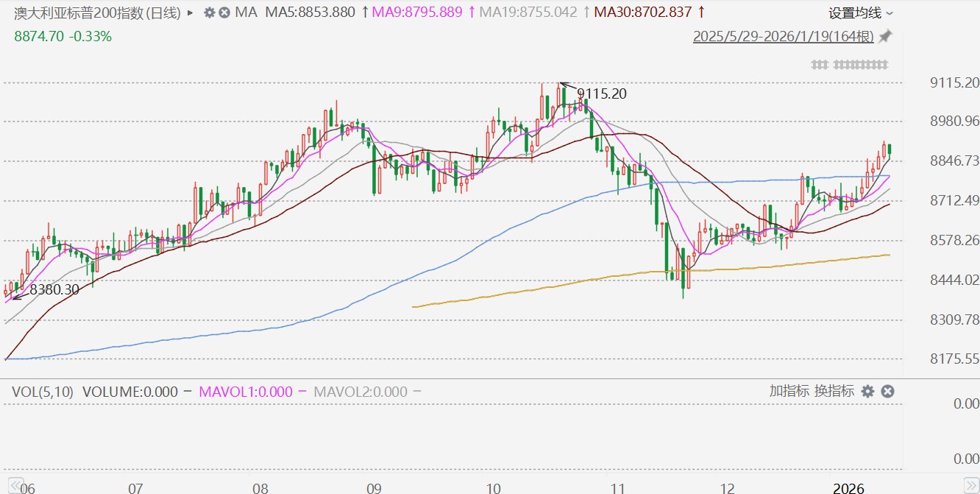Screen dimensions: 980x494
Task: Select the magenta MA9 value label
Action: (x=416, y=13)
